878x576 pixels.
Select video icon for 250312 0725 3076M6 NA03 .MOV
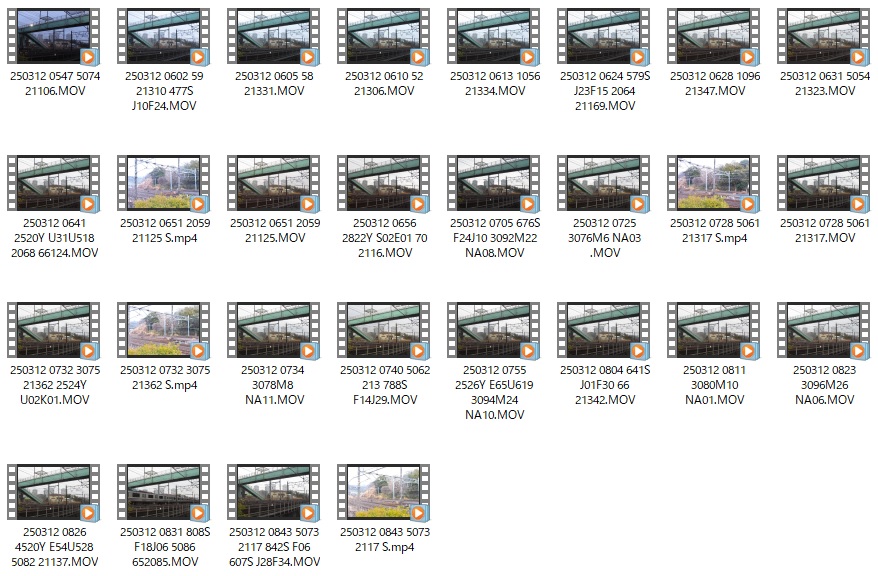pos(604,184)
